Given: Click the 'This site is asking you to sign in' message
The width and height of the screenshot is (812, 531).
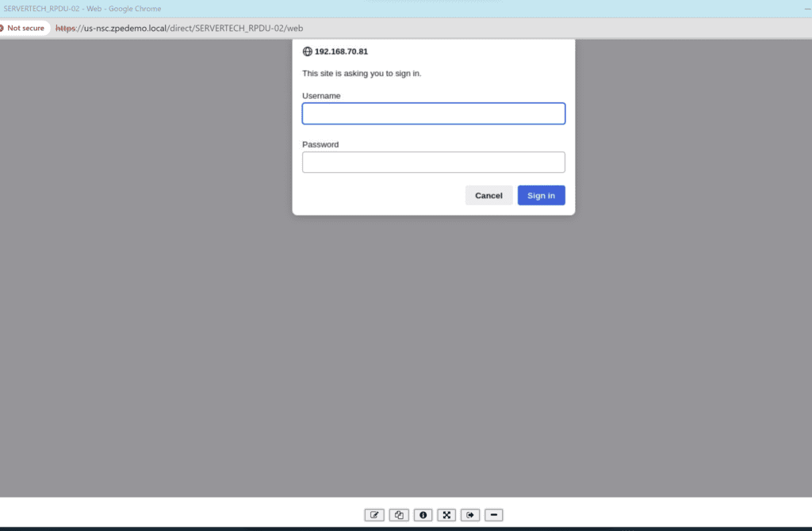Looking at the screenshot, I should 362,74.
